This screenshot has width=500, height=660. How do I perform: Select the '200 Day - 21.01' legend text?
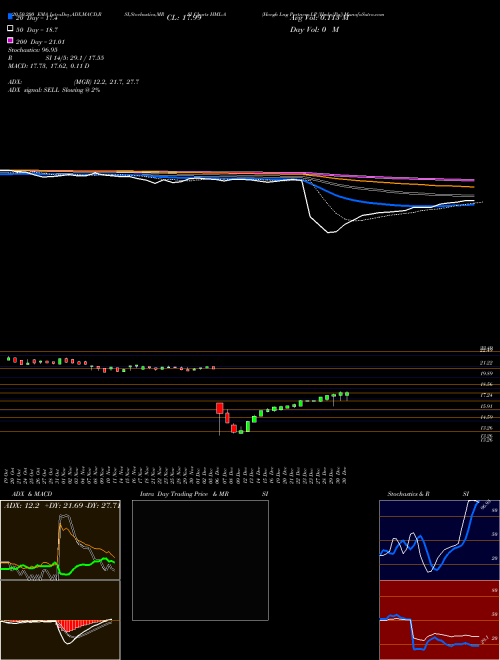click(40, 42)
